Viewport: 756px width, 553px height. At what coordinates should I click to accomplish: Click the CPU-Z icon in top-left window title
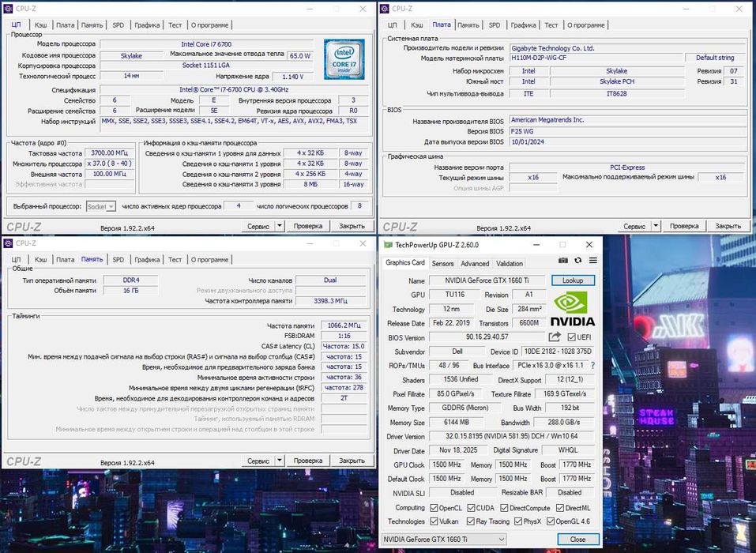pos(8,9)
